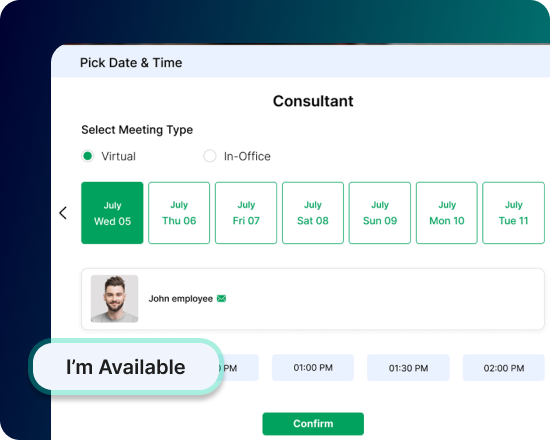
Task: Click the email envelope icon beside John employee
Action: point(221,299)
